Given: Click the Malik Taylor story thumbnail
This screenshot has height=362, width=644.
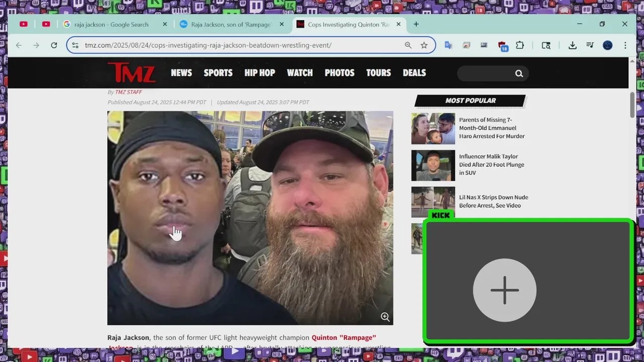Looking at the screenshot, I should click(x=433, y=165).
